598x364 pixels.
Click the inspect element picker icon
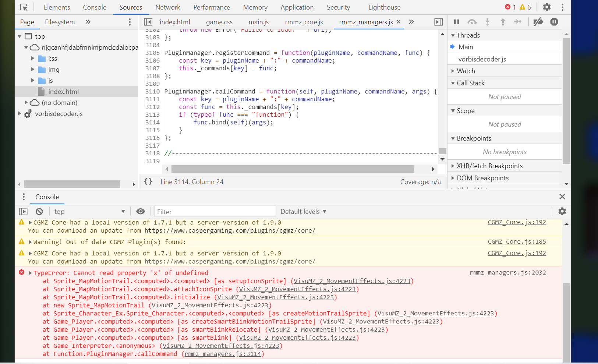[24, 7]
